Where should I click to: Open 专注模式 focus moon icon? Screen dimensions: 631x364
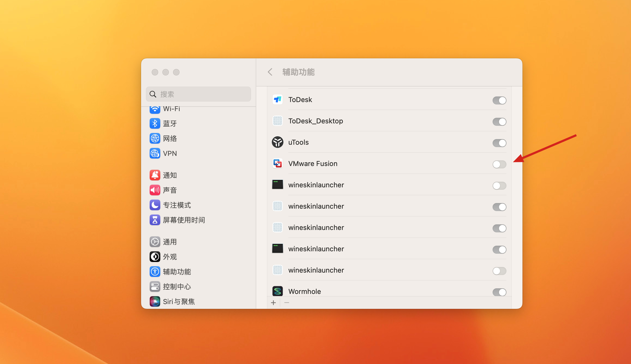[155, 205]
